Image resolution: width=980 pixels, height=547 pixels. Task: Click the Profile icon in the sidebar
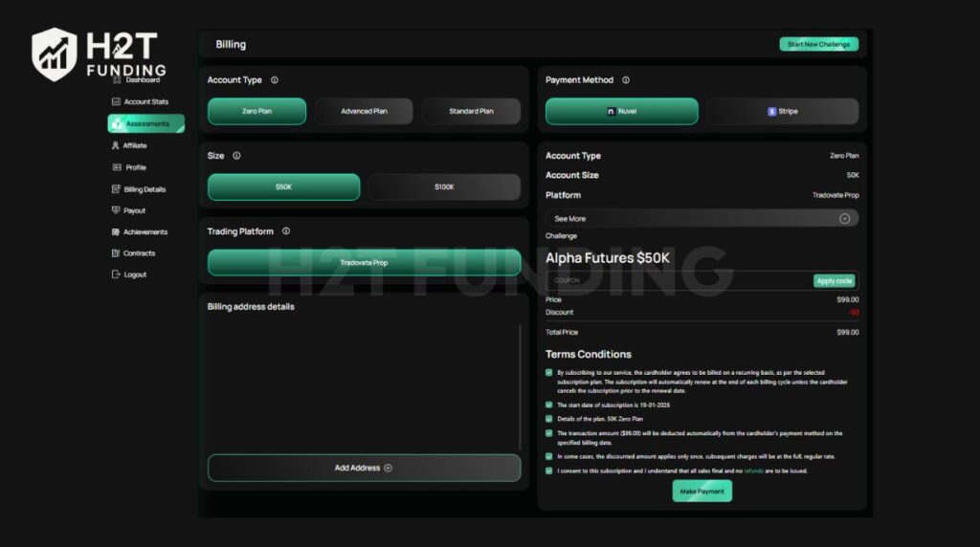117,167
